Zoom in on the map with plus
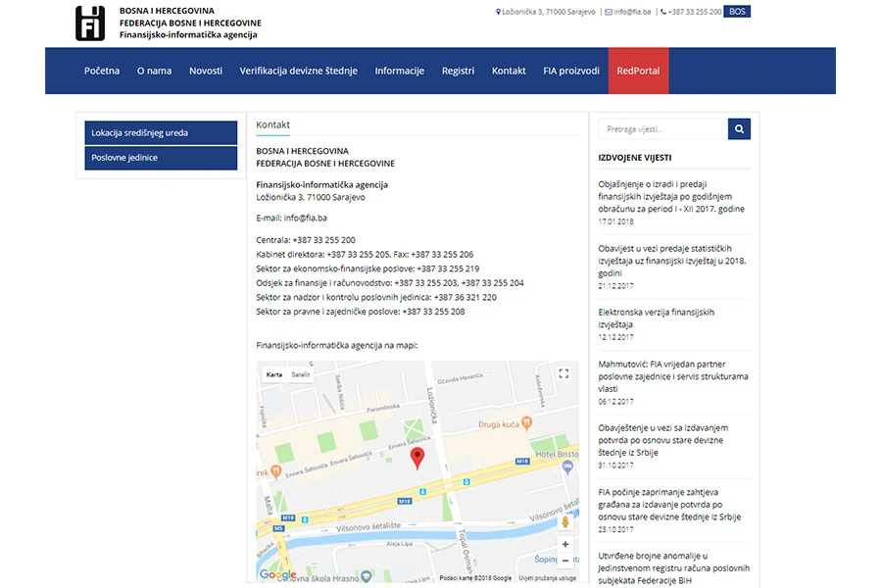This screenshot has width=882, height=588. pyautogui.click(x=565, y=544)
